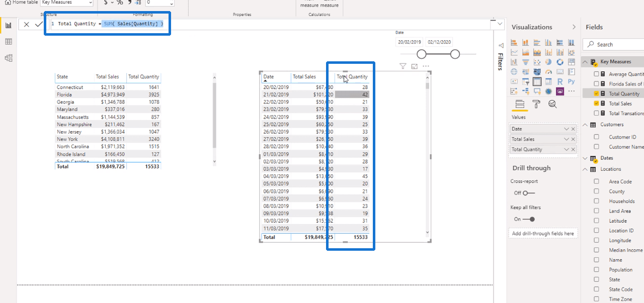
Task: Select the gauge visual
Action: tap(548, 71)
